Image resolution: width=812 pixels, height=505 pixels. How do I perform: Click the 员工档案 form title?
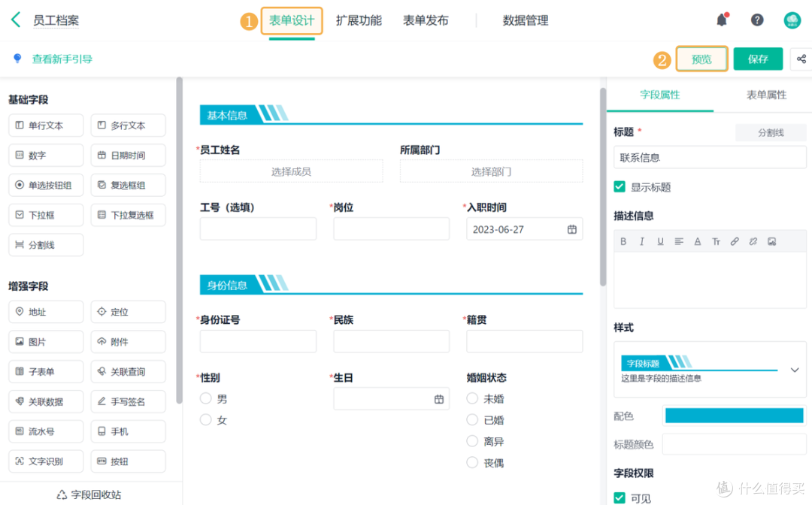[x=56, y=21]
